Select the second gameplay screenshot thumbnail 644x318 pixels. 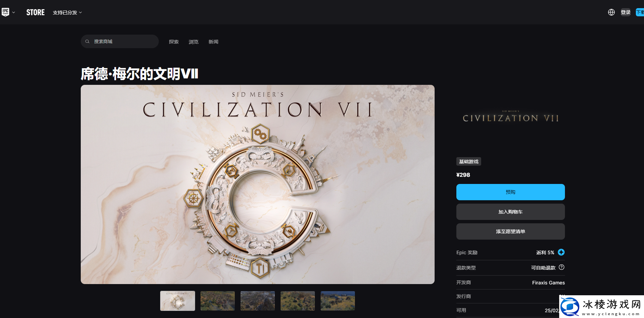(258, 301)
